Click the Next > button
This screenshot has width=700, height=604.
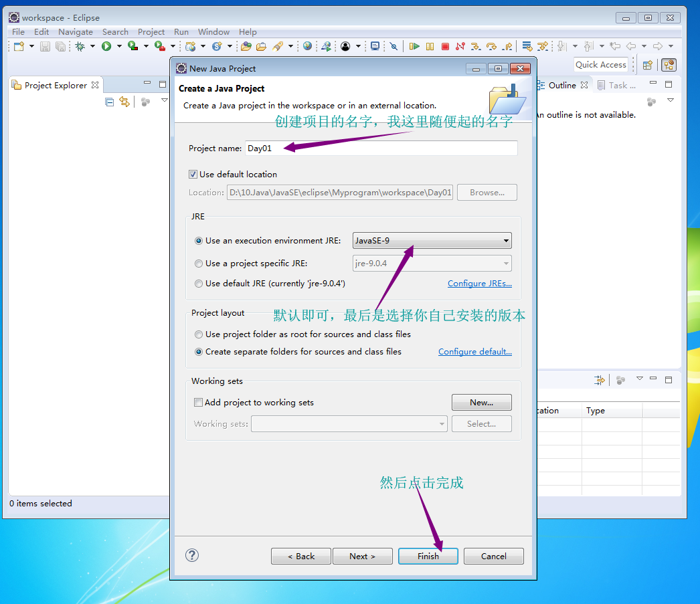click(363, 557)
